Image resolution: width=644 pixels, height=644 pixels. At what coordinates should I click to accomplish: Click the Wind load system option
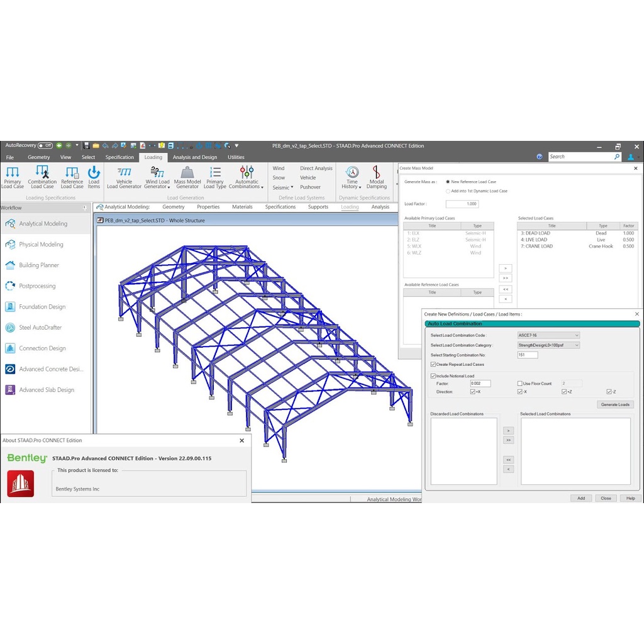(x=278, y=169)
